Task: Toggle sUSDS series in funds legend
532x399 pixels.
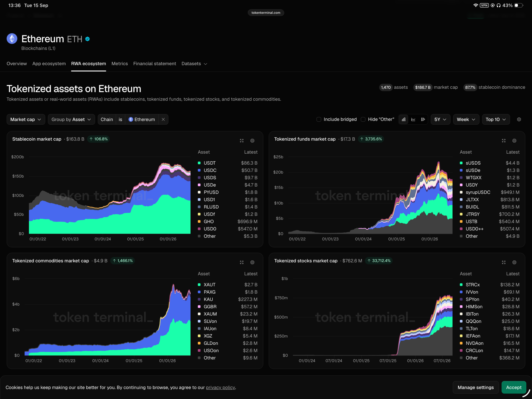Action: click(x=489, y=163)
